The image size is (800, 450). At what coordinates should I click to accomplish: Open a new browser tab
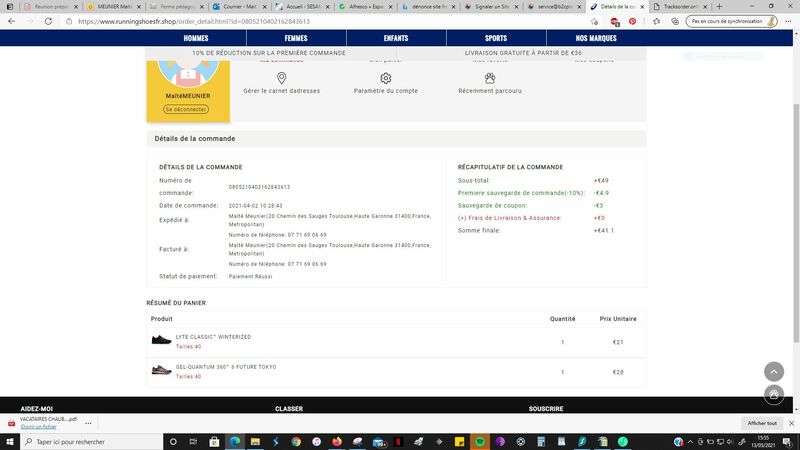(719, 7)
